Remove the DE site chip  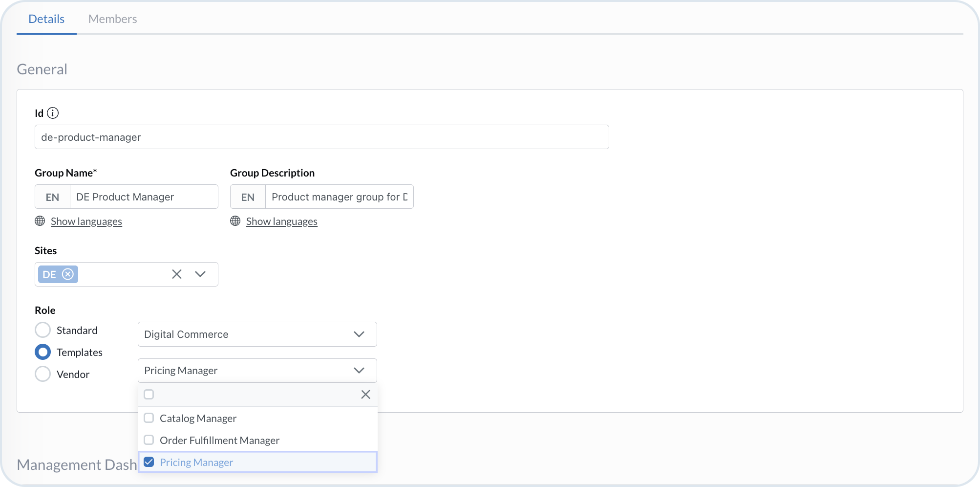click(68, 274)
